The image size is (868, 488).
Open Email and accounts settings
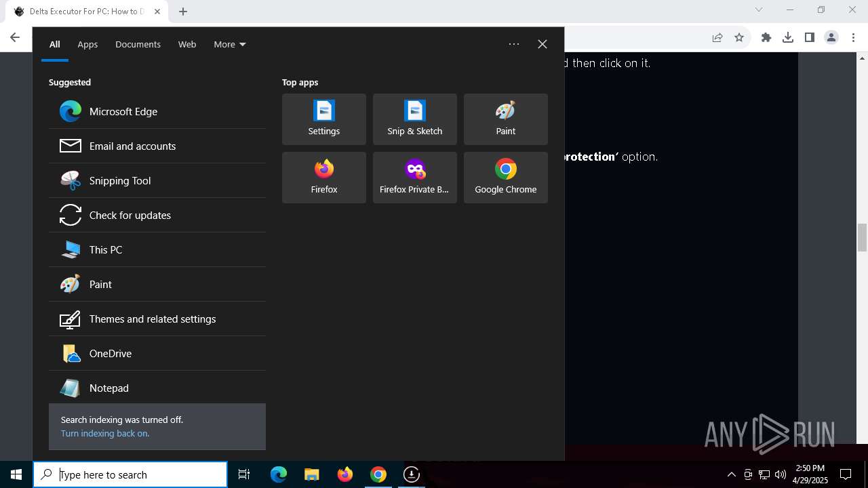(157, 146)
